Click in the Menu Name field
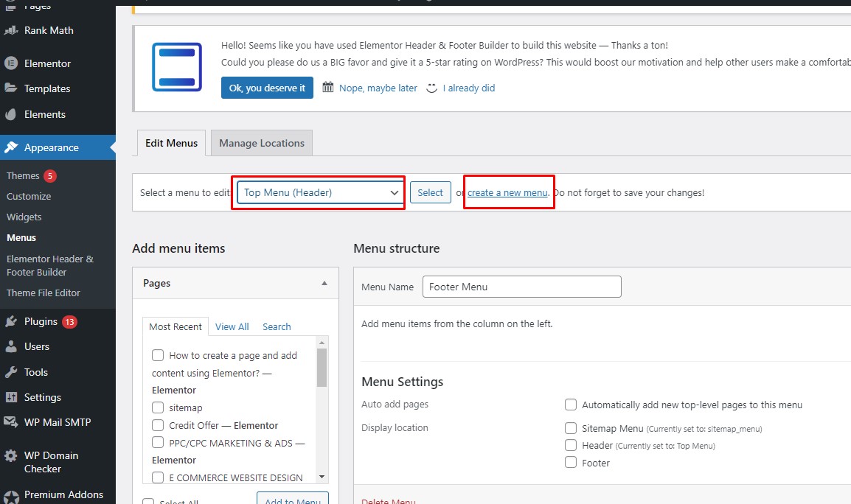851x504 pixels. point(522,287)
